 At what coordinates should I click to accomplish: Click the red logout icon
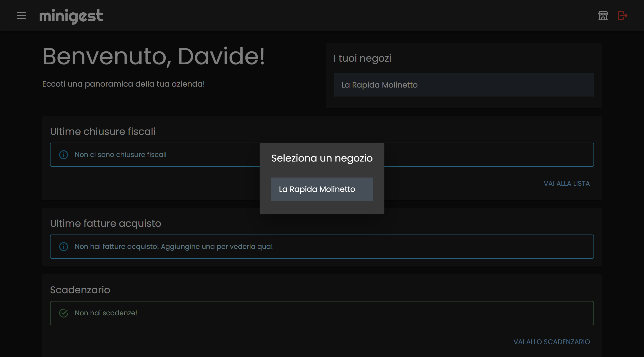(x=622, y=16)
